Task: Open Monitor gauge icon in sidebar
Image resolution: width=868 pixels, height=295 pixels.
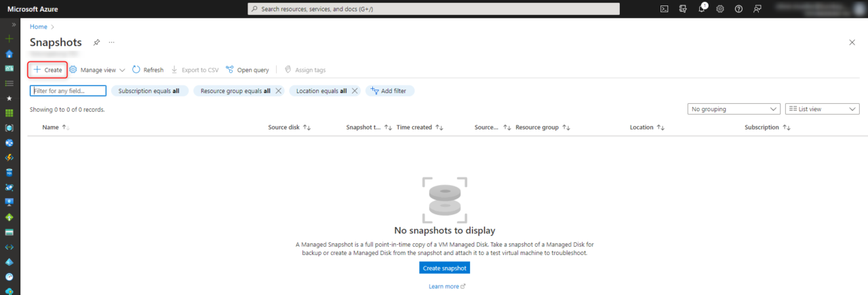Action: (9, 277)
